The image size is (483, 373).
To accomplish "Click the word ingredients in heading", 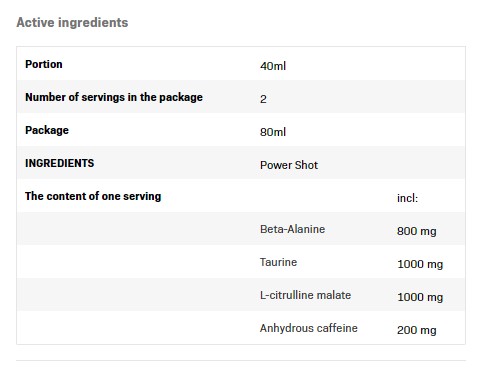I will pyautogui.click(x=93, y=23).
